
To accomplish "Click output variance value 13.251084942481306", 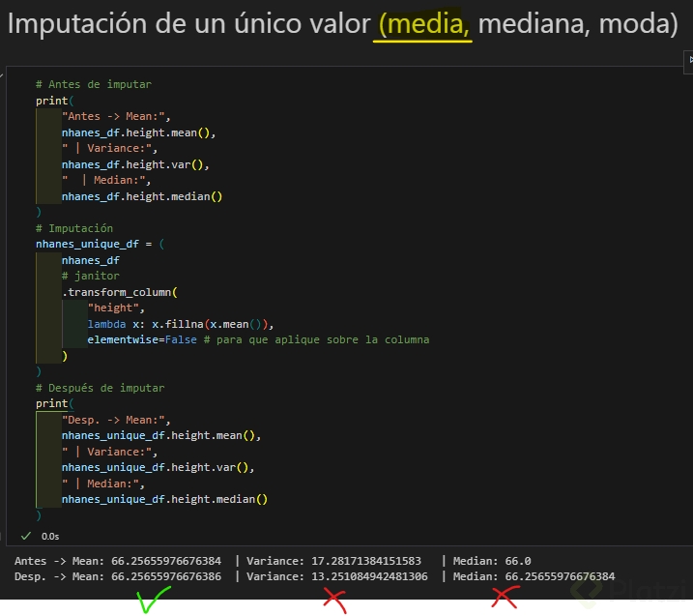I will tap(369, 576).
